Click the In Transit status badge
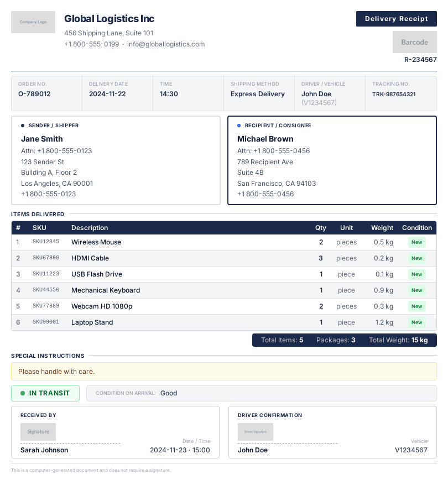Viewport: 448px width, 485px height. tap(45, 393)
